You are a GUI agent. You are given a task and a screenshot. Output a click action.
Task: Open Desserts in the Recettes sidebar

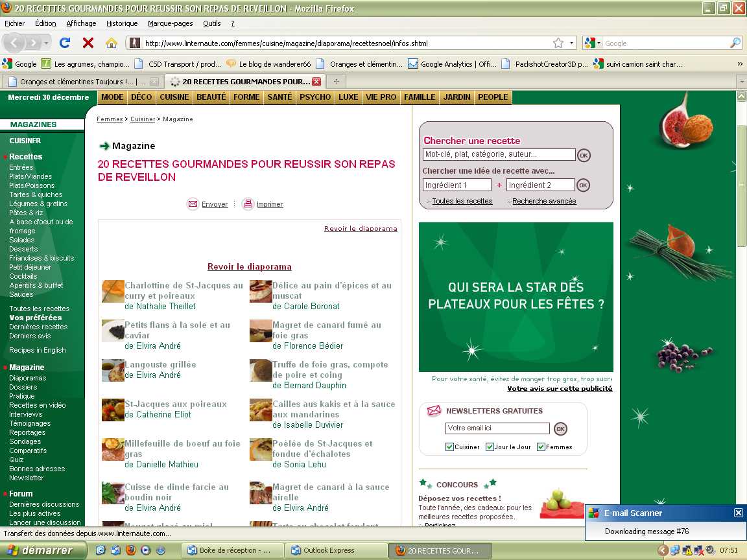pos(23,249)
